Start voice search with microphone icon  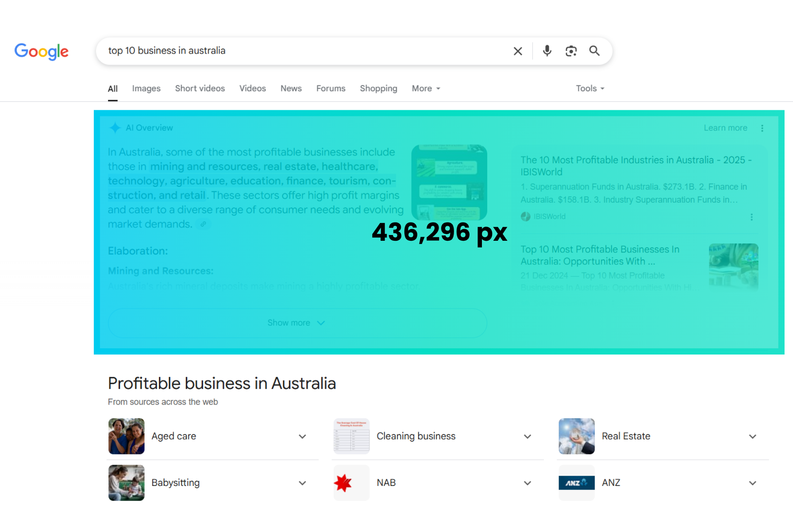coord(547,51)
